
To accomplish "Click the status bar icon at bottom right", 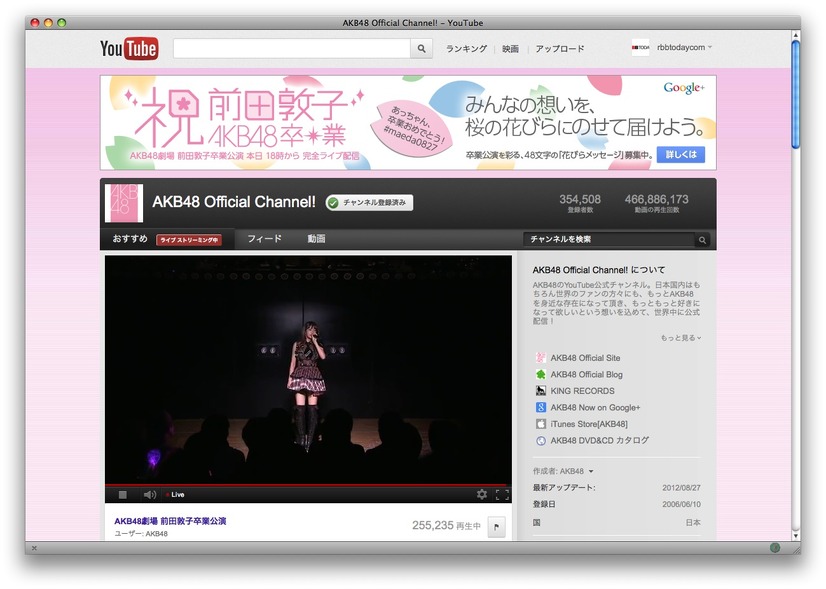I will click(x=775, y=548).
